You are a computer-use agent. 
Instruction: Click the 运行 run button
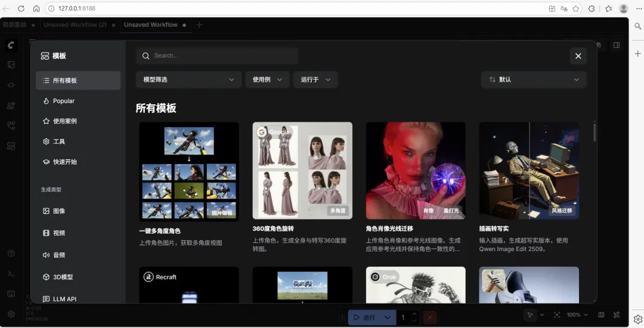coord(364,317)
